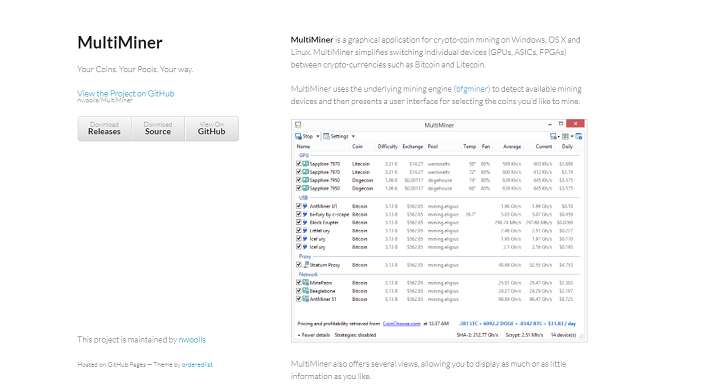Toggle the AntMiner U1 checkbox

click(299, 206)
